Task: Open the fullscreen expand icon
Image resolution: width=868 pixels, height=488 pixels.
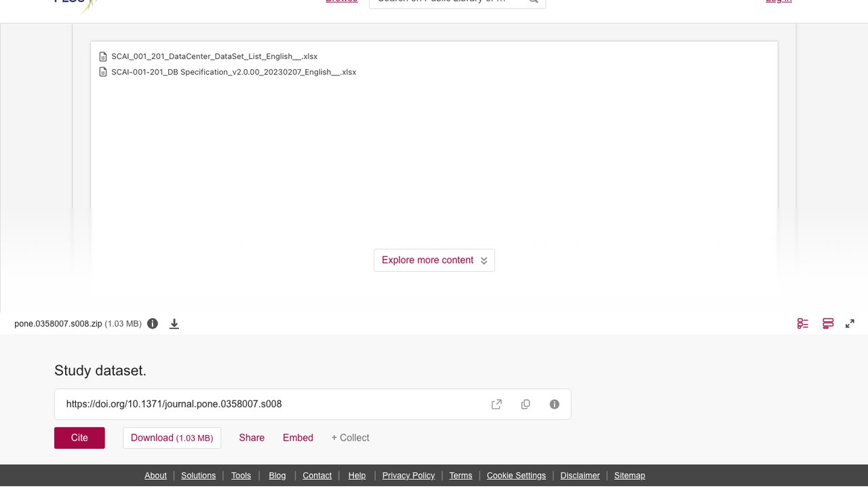Action: pyautogui.click(x=850, y=324)
